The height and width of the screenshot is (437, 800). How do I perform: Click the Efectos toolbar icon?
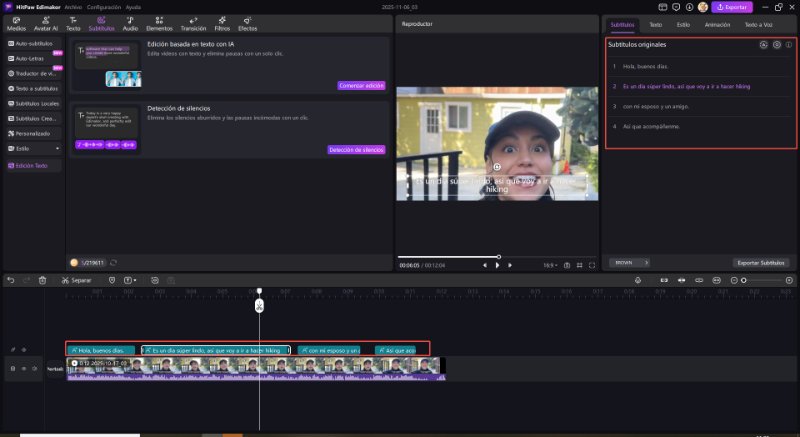[x=247, y=22]
